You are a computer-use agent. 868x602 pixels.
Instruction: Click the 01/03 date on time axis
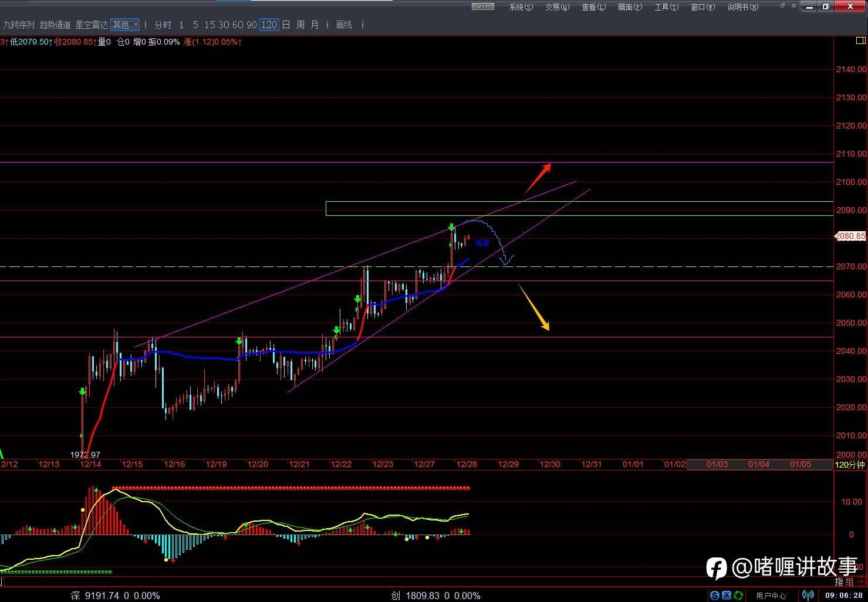717,464
